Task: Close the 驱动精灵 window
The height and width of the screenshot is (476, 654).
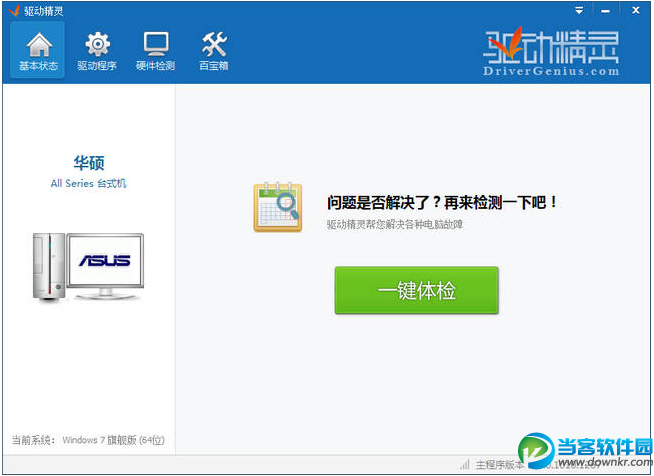Action: 636,10
